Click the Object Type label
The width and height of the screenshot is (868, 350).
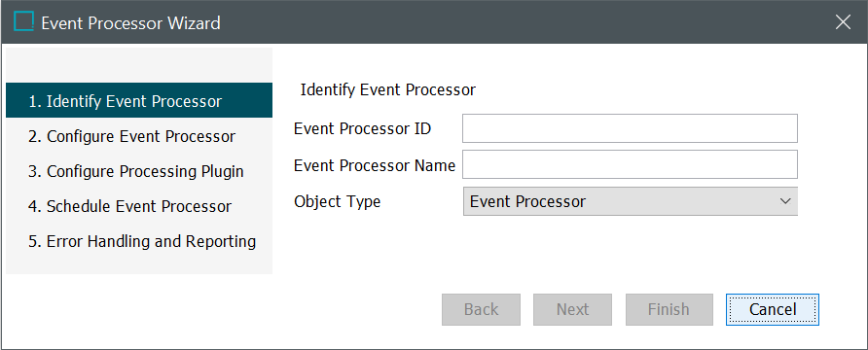(337, 201)
